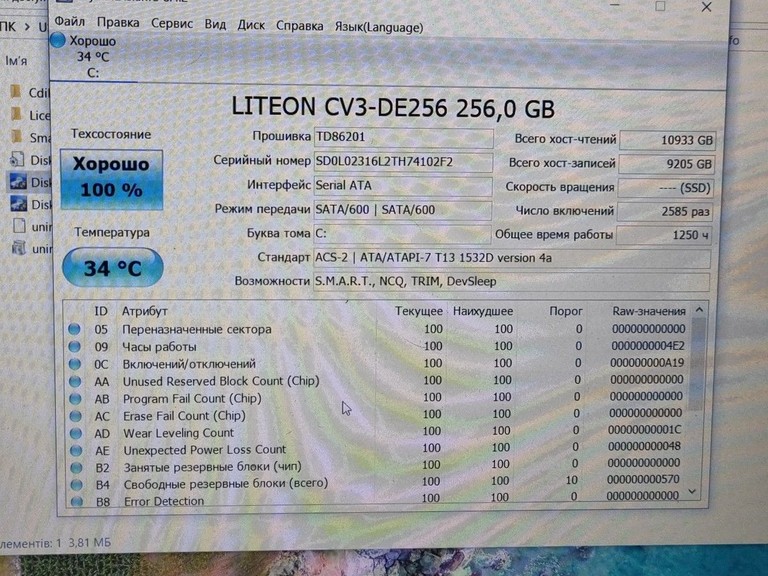The height and width of the screenshot is (576, 768).
Task: Open the Справка menu
Action: coord(299,25)
